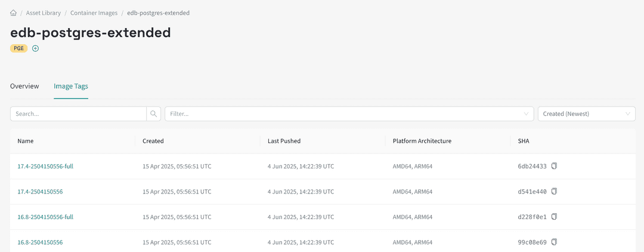Click SHA value 99c08e69
The height and width of the screenshot is (252, 644).
click(x=532, y=242)
